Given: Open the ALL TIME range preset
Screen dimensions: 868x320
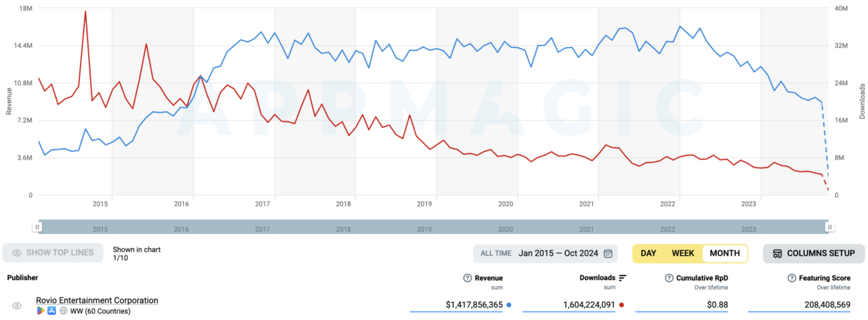Looking at the screenshot, I should pyautogui.click(x=496, y=253).
